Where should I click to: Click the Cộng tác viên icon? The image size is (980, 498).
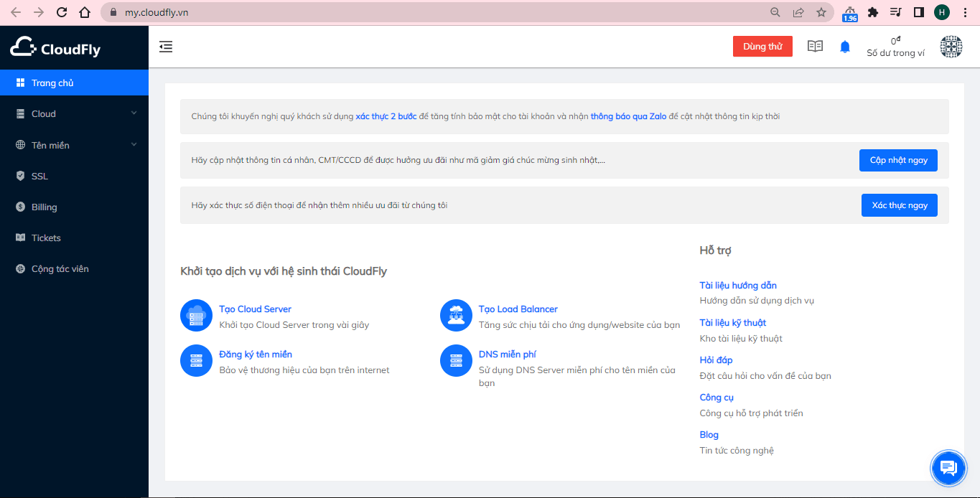(20, 268)
